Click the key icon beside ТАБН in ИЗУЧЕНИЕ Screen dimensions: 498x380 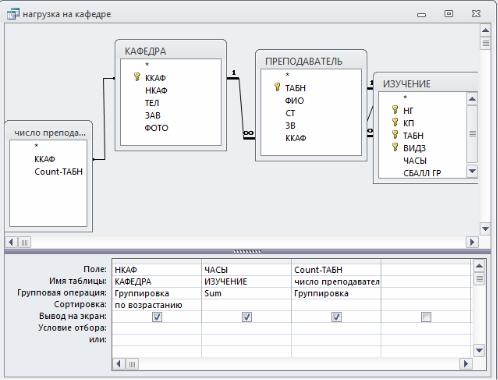(x=395, y=134)
